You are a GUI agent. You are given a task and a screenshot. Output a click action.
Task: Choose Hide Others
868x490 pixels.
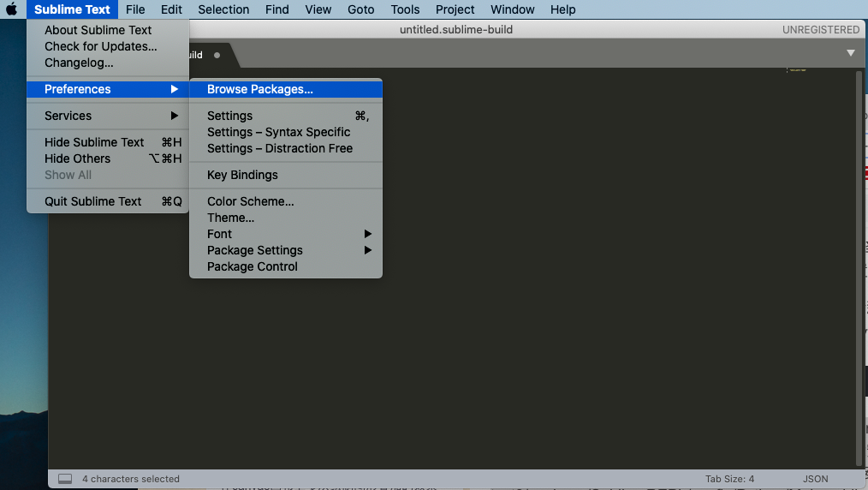tap(108, 158)
